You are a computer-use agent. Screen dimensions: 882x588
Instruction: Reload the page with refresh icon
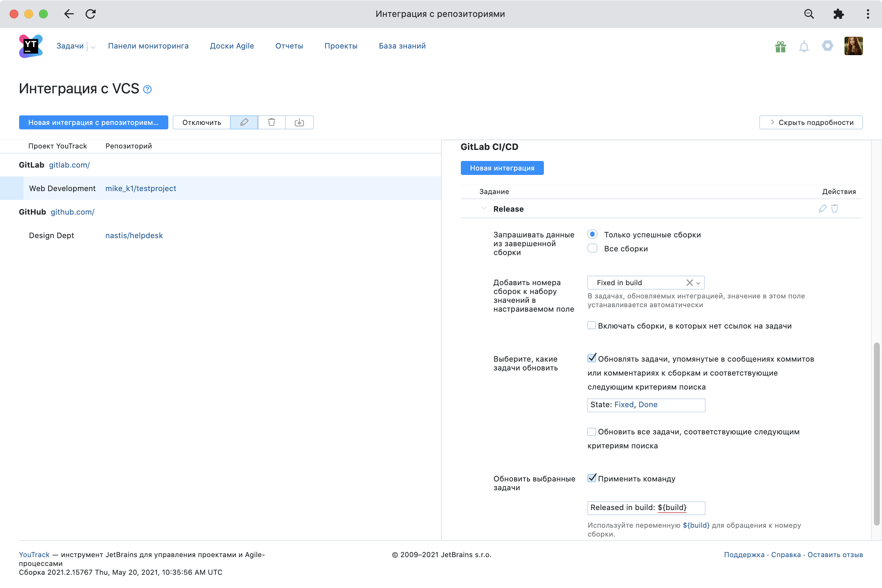(x=91, y=14)
